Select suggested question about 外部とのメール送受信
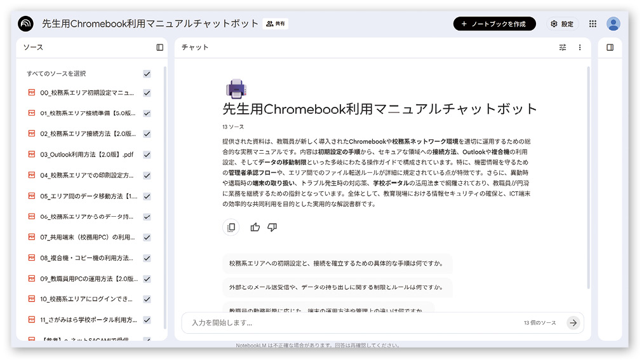Viewport: 644px width, 363px height. 337,287
